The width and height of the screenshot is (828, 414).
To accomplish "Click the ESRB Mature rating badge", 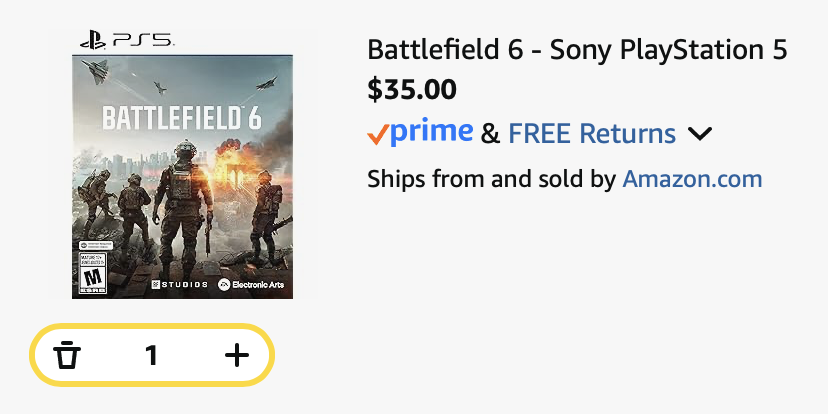I will click(90, 268).
